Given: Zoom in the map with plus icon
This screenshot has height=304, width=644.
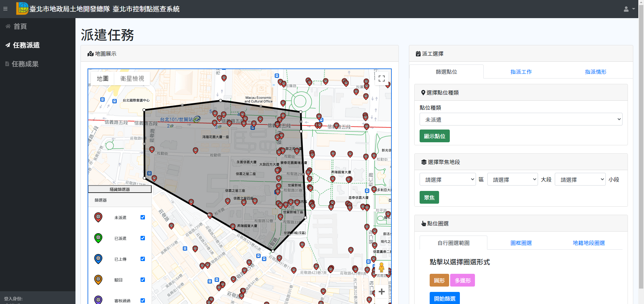Looking at the screenshot, I should [381, 292].
